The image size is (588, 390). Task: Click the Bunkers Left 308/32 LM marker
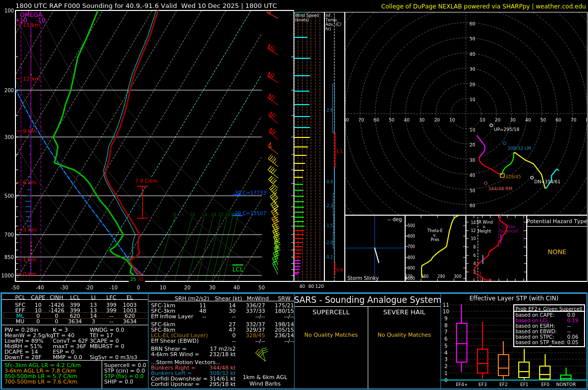(x=504, y=143)
